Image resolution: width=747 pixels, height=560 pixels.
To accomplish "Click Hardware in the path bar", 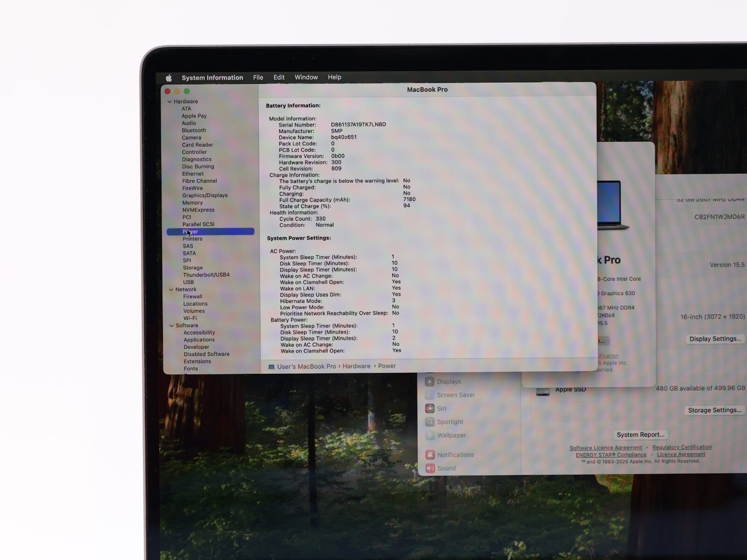I will click(356, 366).
